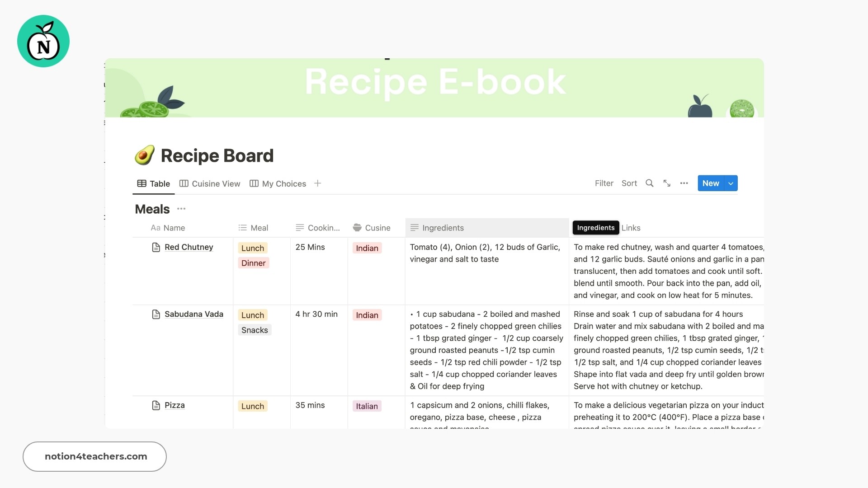Click the Links column header
Image resolution: width=868 pixels, height=488 pixels.
click(631, 228)
